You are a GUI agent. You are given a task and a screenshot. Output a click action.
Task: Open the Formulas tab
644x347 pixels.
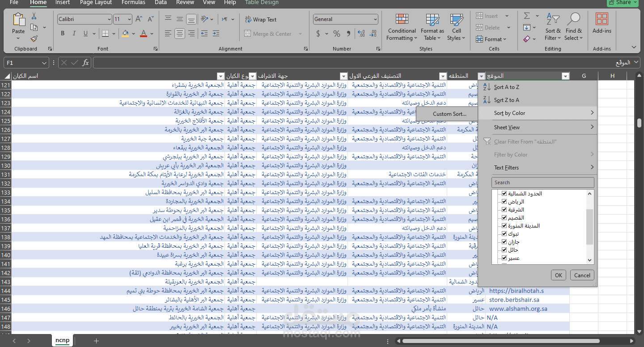tap(133, 2)
